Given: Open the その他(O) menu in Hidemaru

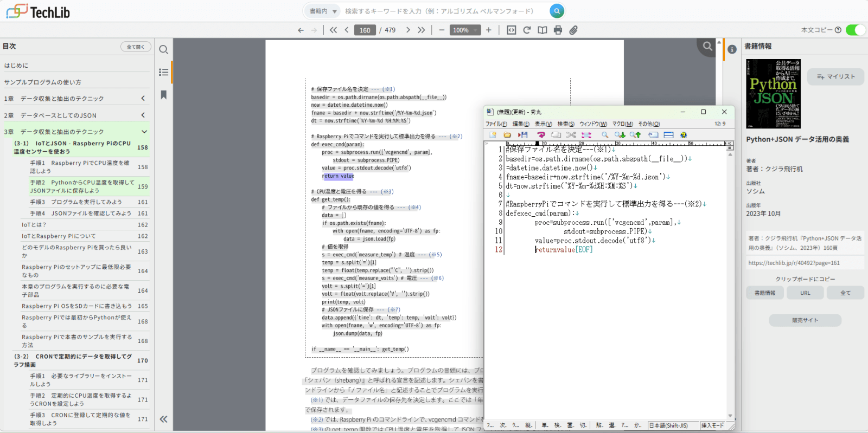Looking at the screenshot, I should point(649,124).
